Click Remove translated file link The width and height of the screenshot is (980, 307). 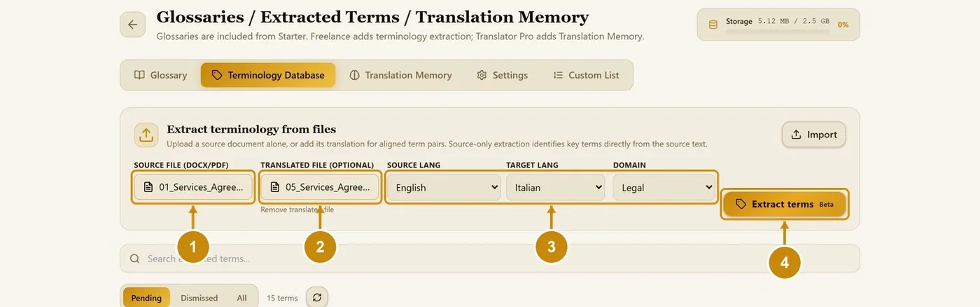point(297,210)
